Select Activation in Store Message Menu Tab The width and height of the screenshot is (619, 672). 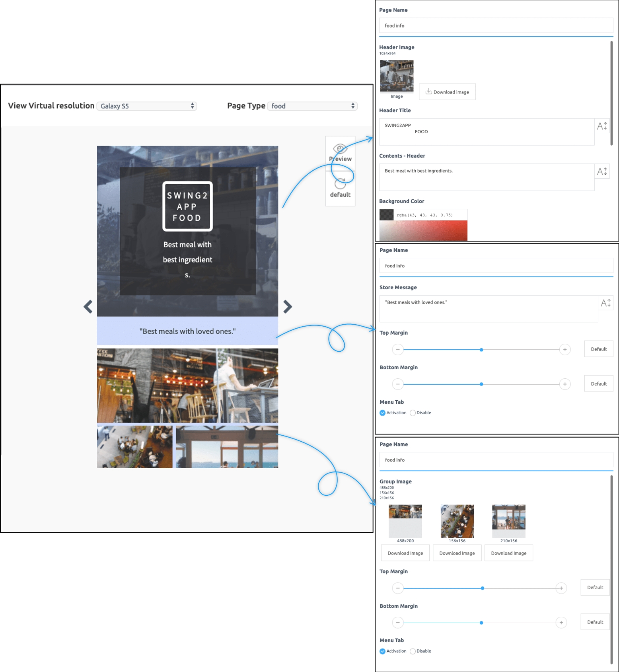click(383, 413)
